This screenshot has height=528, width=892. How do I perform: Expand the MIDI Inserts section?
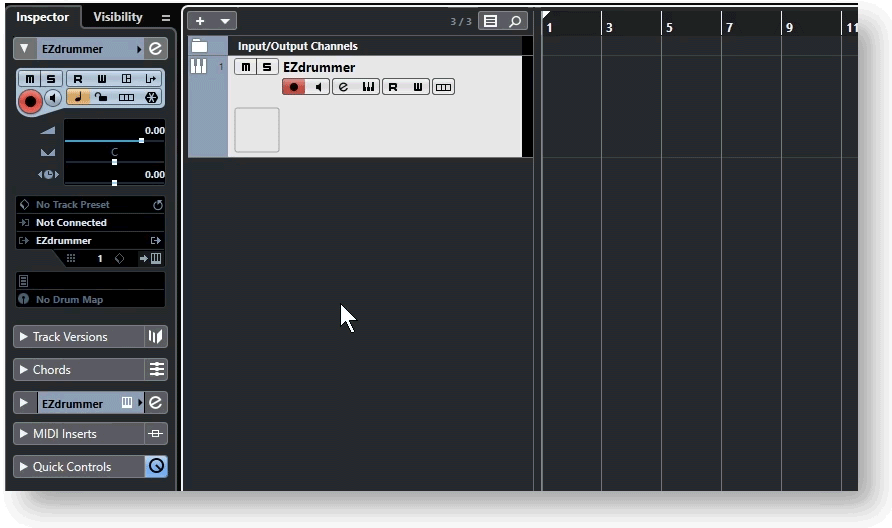(x=24, y=434)
